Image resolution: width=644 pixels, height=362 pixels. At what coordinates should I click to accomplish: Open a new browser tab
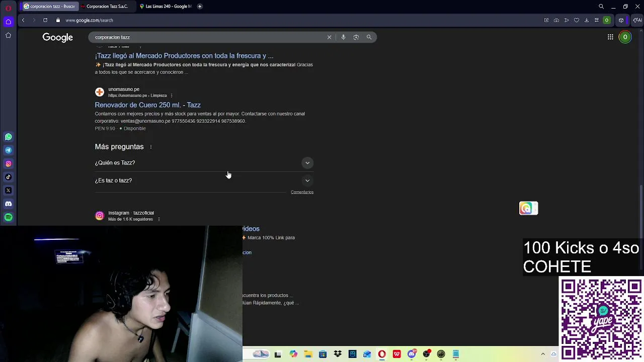(x=200, y=7)
